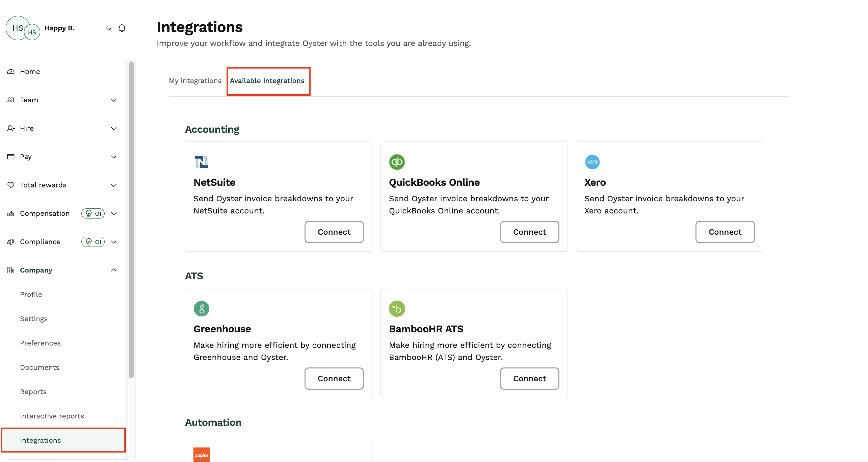Connect the Xero integration

pos(725,232)
